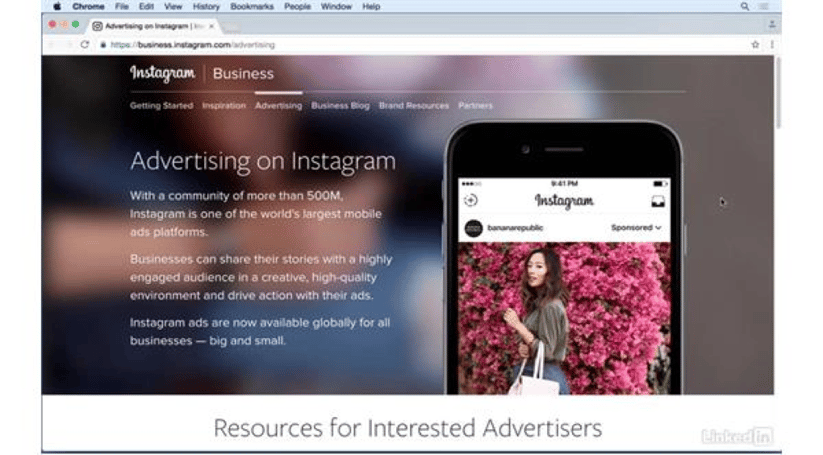Viewport: 823px width, 455px height.
Task: Expand the Sponsored dropdown chevron
Action: (658, 228)
